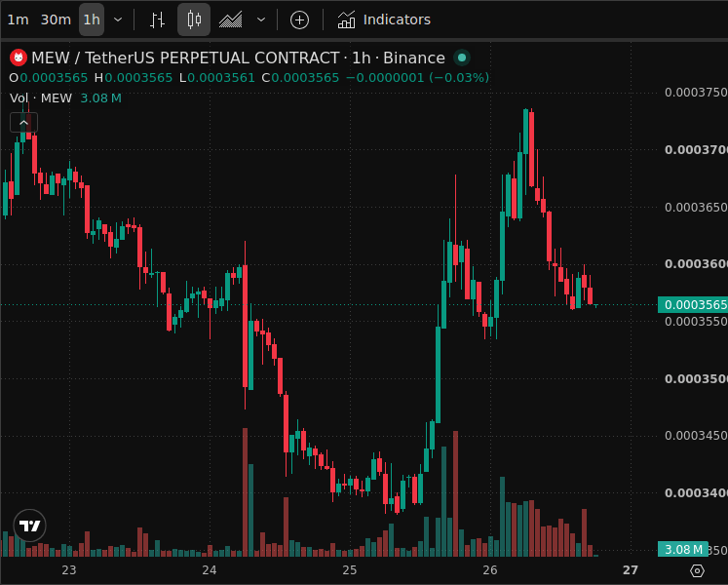Click date 27 on time axis
This screenshot has height=585, width=728.
pos(630,570)
